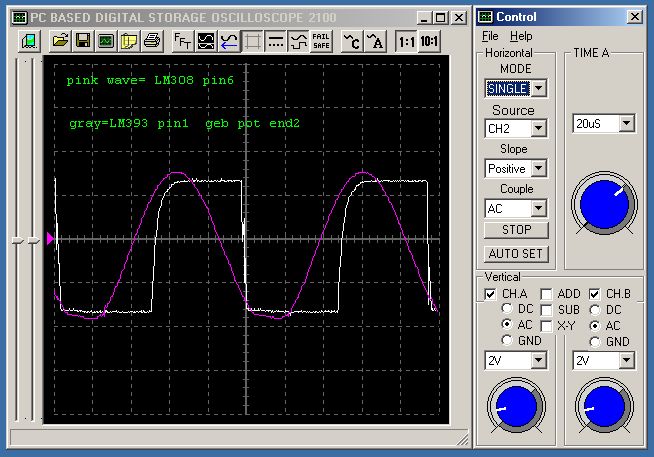The width and height of the screenshot is (654, 457).
Task: Open the FFT analysis tool
Action: pos(184,41)
